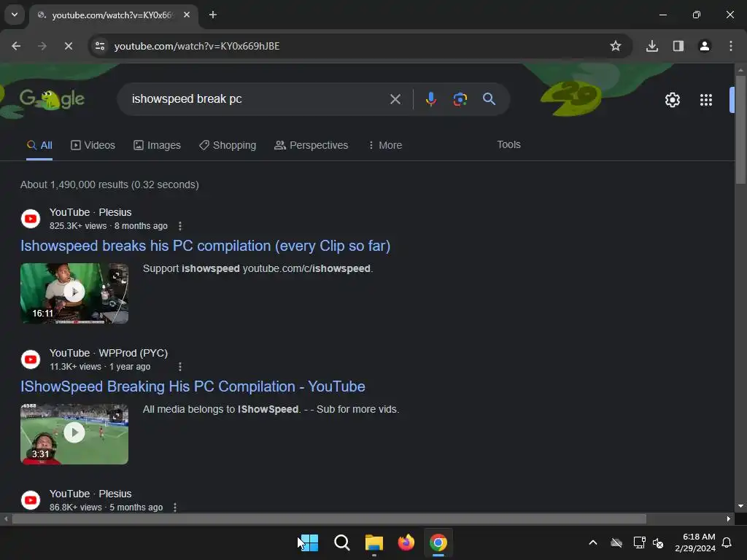
Task: Open IShowSpeed Breaking His PC Compilation link
Action: (193, 386)
